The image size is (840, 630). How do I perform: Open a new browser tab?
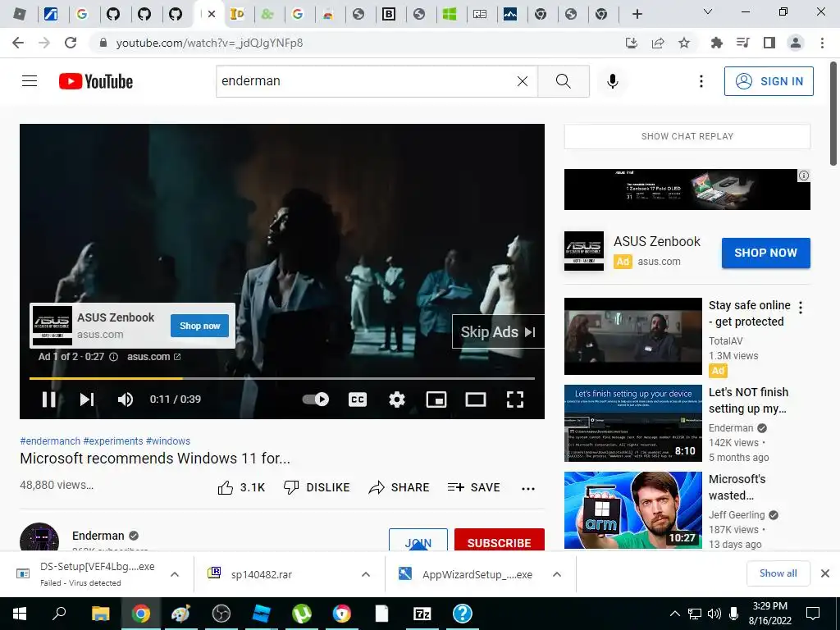(637, 14)
